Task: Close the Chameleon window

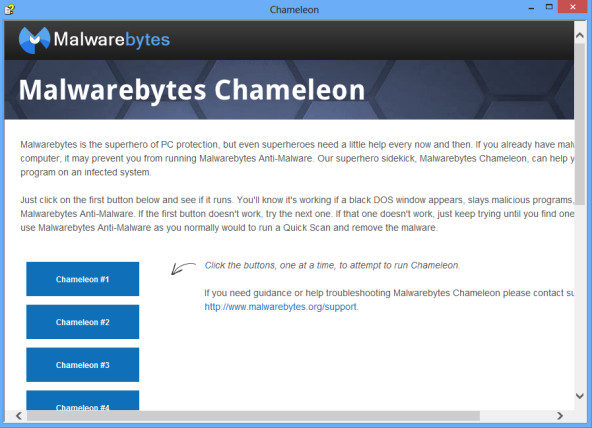Action: pyautogui.click(x=572, y=7)
